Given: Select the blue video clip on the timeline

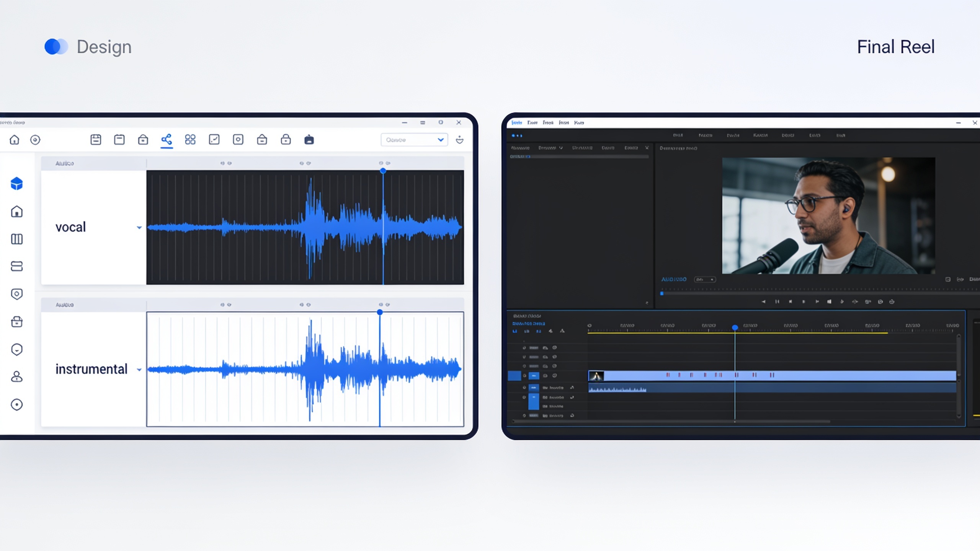Looking at the screenshot, I should pos(772,376).
